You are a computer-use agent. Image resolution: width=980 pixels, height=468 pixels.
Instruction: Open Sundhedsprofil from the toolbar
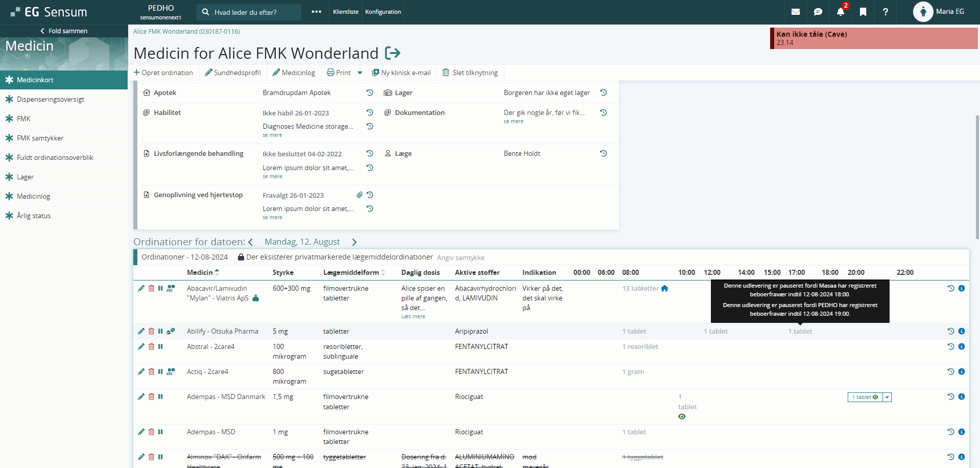coord(233,73)
